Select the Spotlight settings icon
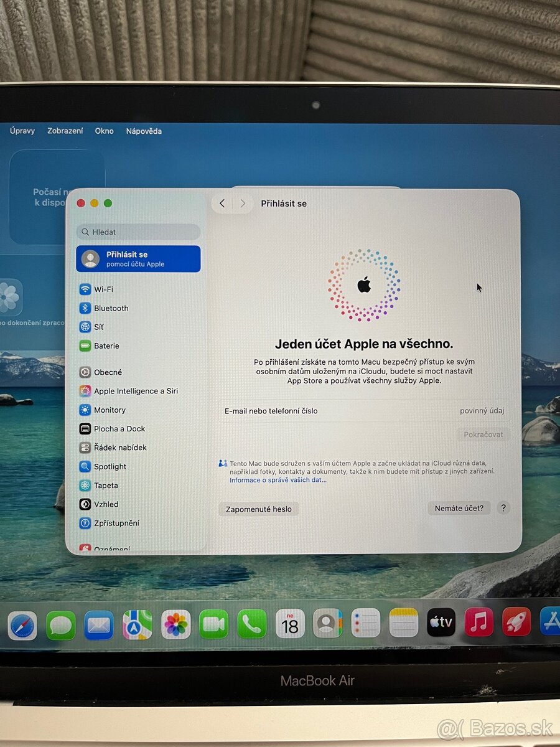The height and width of the screenshot is (747, 560). coord(86,466)
